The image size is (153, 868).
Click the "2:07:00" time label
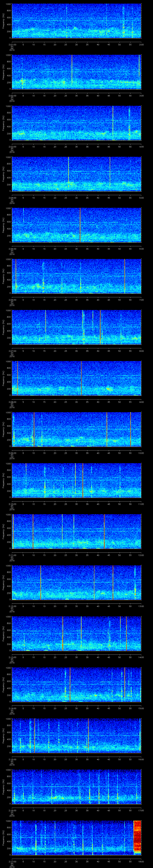[12, 351]
